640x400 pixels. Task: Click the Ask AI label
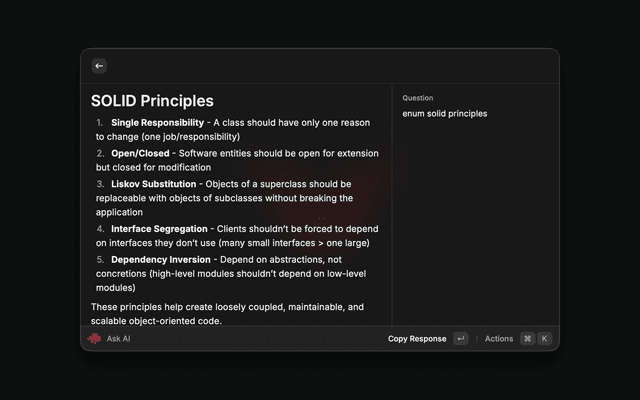tap(119, 339)
